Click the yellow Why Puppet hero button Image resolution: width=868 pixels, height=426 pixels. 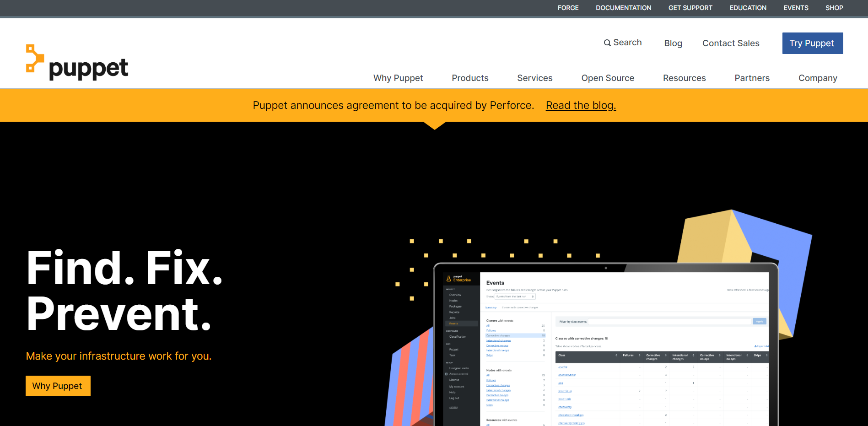click(58, 386)
